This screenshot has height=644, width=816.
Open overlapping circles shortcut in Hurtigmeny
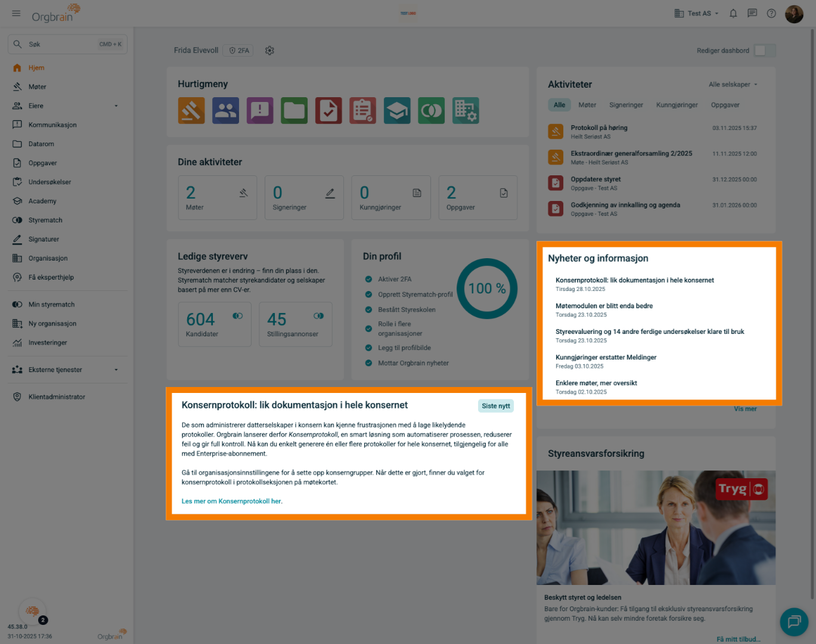[432, 110]
